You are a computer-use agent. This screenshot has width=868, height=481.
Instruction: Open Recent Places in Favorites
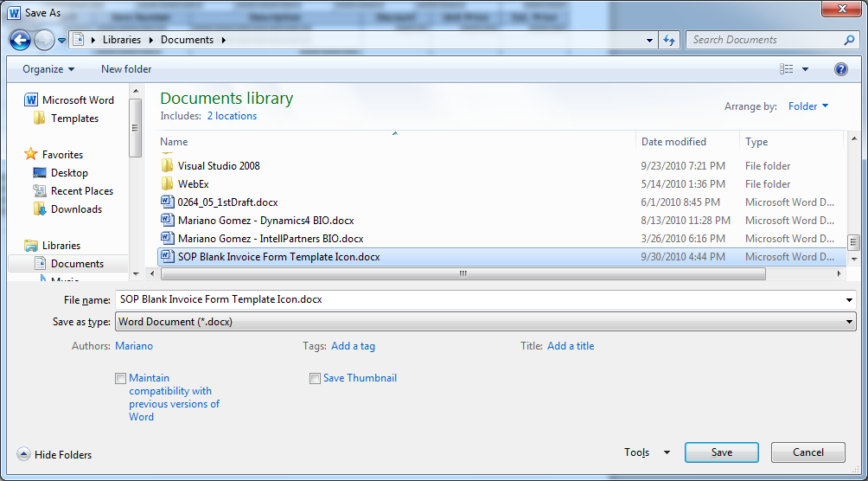pos(73,191)
